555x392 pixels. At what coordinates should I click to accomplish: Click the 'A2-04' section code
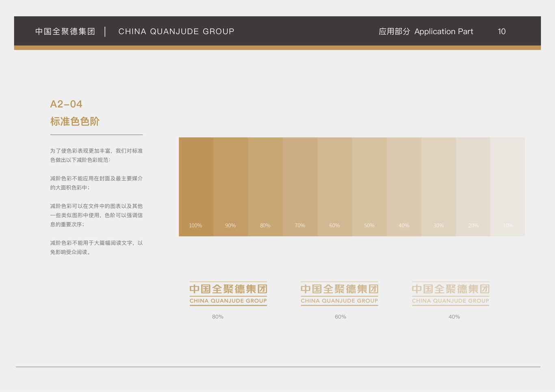point(66,104)
